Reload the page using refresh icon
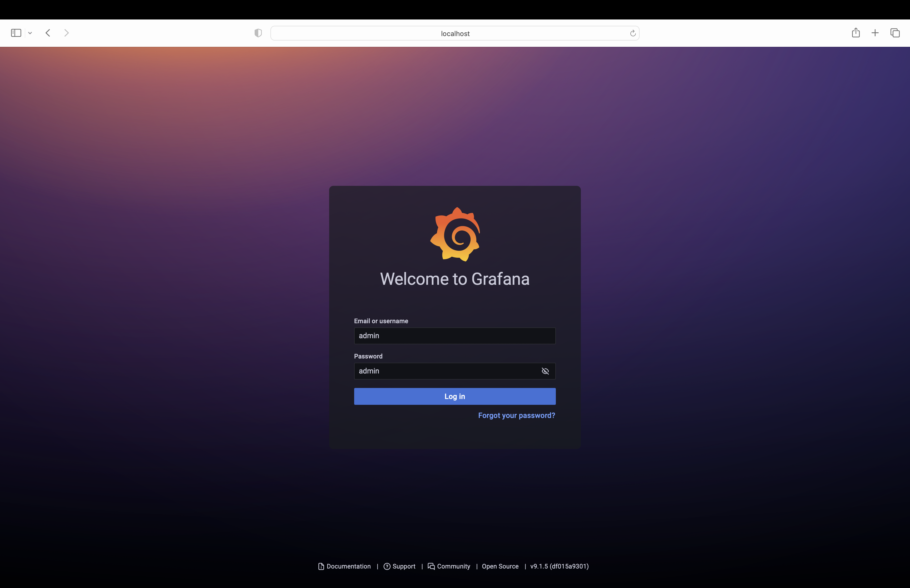 coord(632,33)
